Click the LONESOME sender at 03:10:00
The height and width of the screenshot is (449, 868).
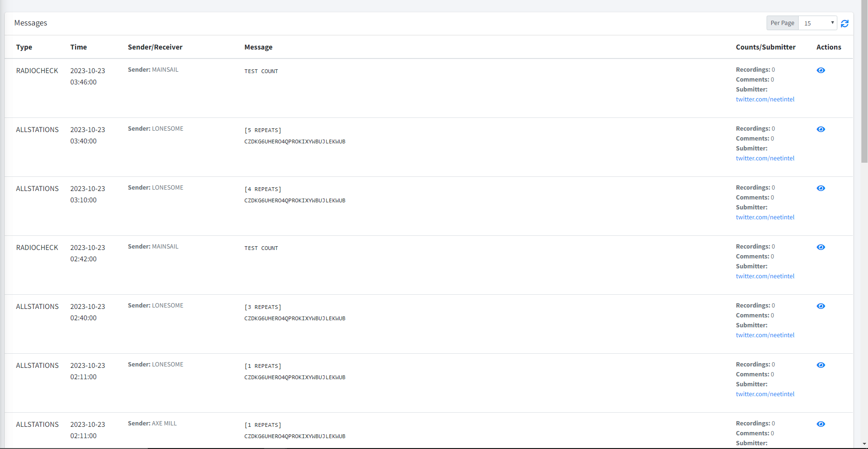pos(167,188)
